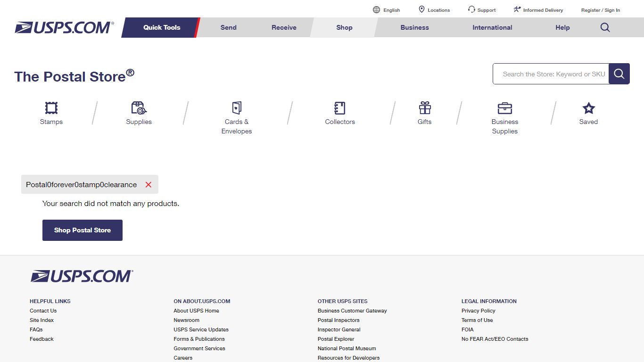Click Privacy Policy link
The width and height of the screenshot is (644, 362).
tap(479, 311)
